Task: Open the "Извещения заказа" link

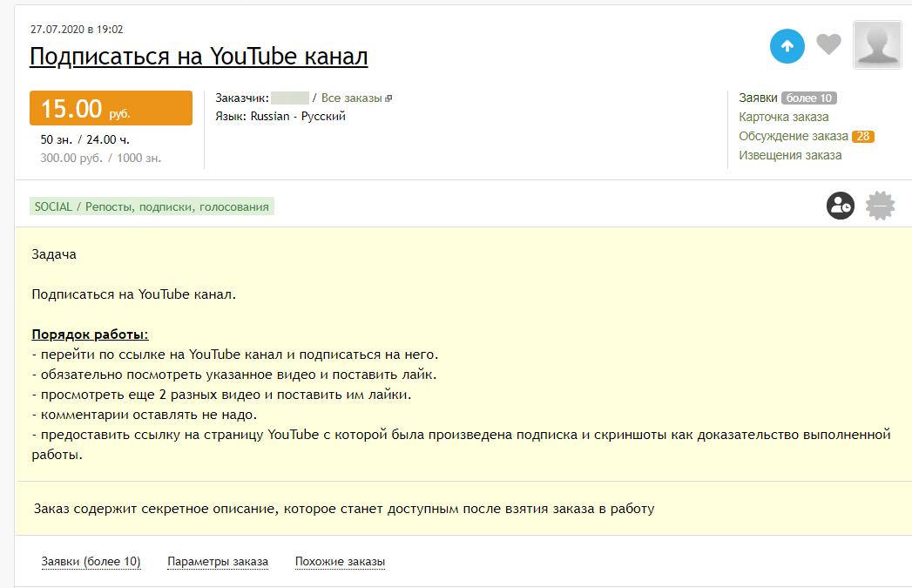Action: (x=790, y=155)
